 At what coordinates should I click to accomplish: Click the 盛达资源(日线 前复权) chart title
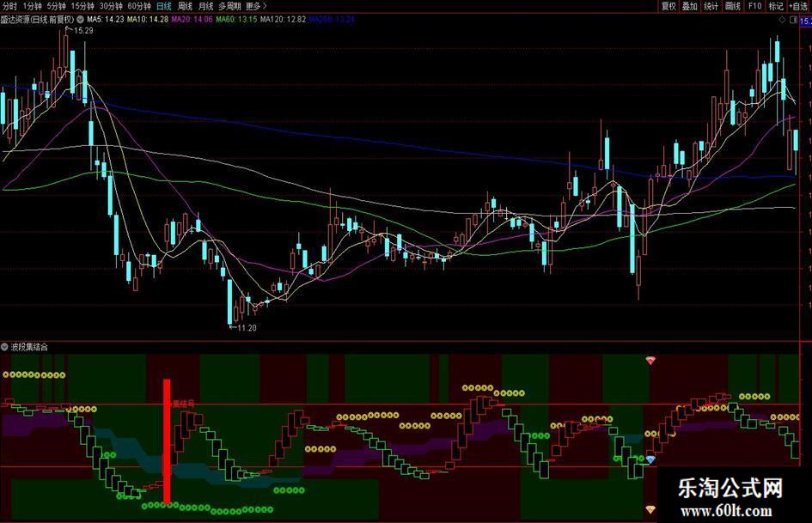click(x=37, y=20)
